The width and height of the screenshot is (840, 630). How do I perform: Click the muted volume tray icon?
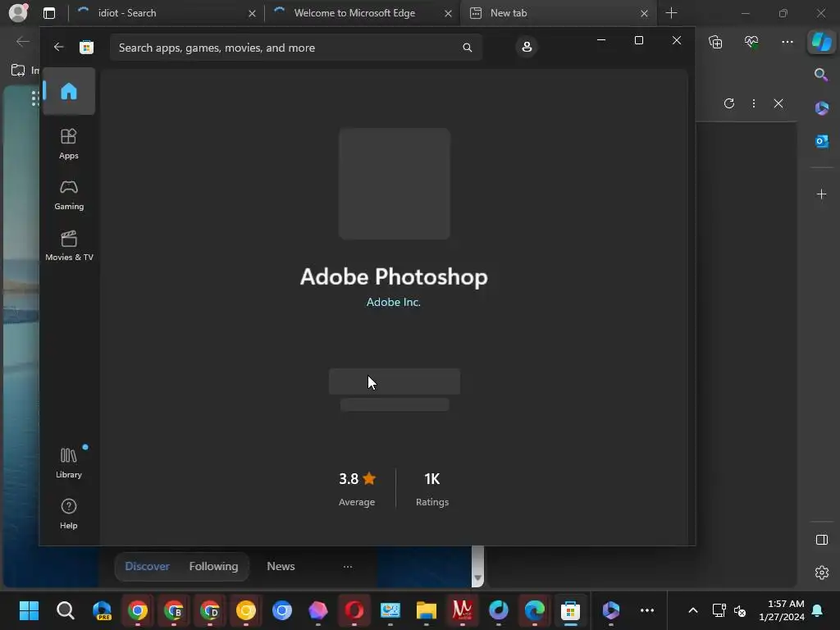tap(740, 610)
